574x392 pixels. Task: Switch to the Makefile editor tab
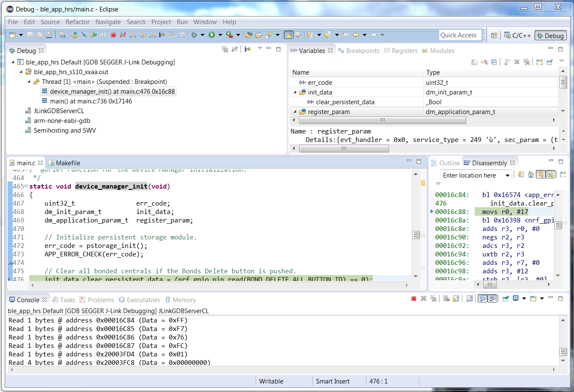click(x=64, y=163)
